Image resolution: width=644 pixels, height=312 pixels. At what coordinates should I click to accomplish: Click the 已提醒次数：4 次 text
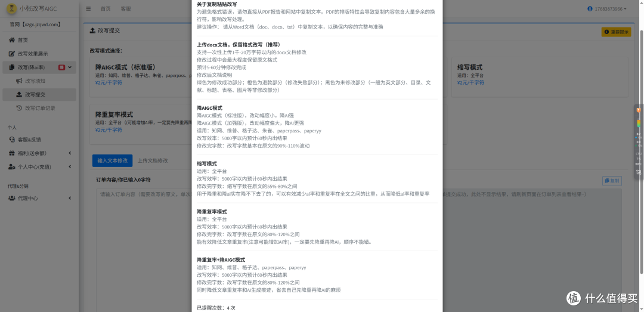click(x=216, y=308)
